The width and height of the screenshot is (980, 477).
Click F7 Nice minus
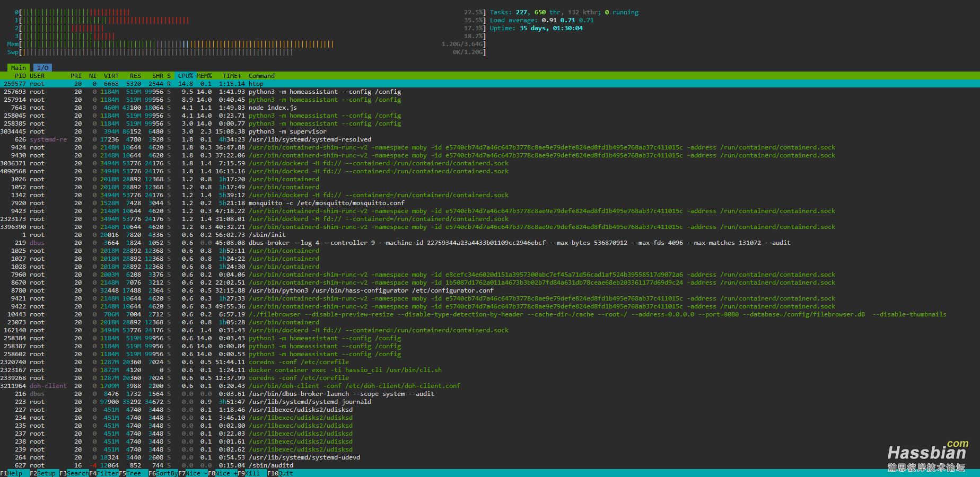pos(192,473)
